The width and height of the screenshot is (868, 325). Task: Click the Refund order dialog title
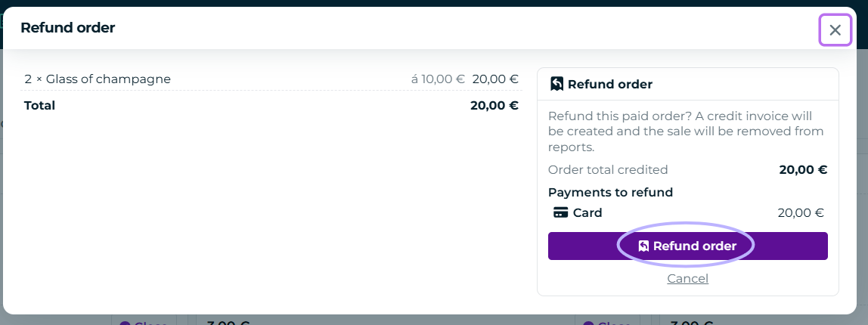pos(67,28)
